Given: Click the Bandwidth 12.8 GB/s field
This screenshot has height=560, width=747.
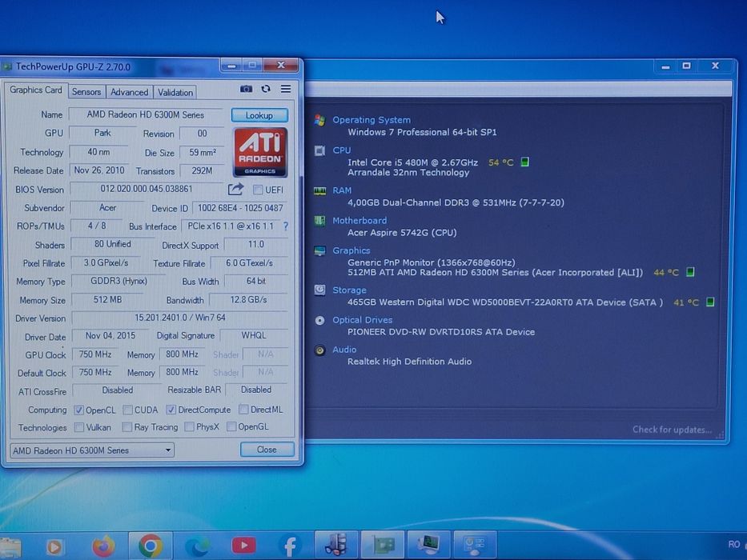Looking at the screenshot, I should [248, 300].
